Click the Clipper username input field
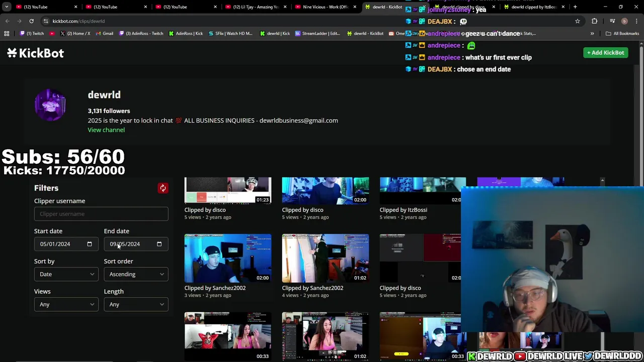Viewport: 644px width, 362px height. [x=101, y=214]
